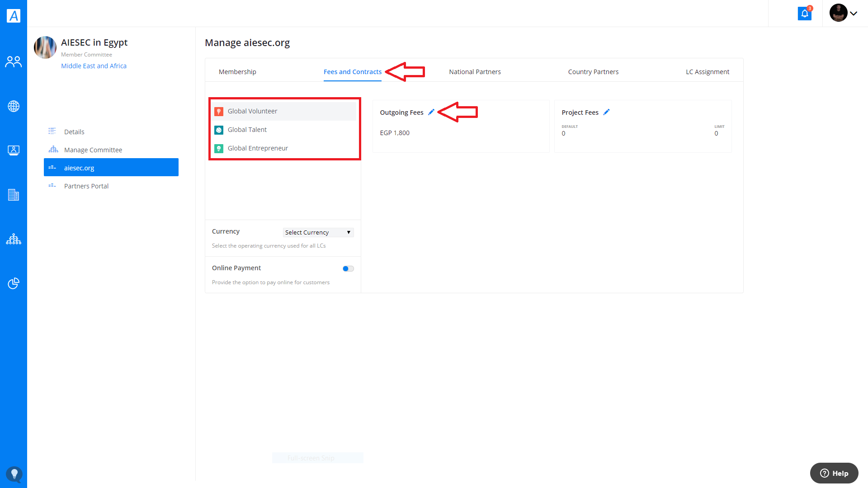This screenshot has width=868, height=488.
Task: Click the Global Volunteer product icon
Action: 219,112
